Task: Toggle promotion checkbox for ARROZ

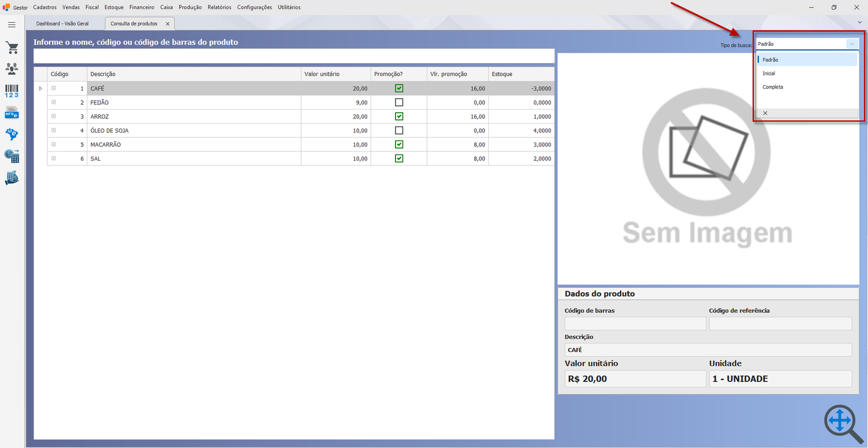Action: (399, 117)
